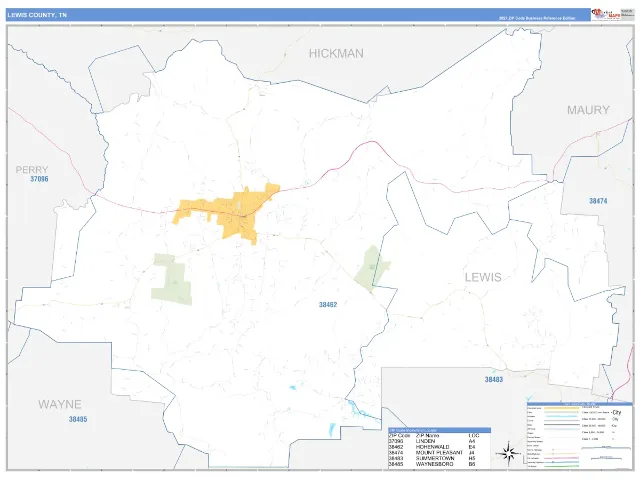Click the '2021 ZIP Code Business Reference Edition' text
The height and width of the screenshot is (480, 640).
click(537, 18)
